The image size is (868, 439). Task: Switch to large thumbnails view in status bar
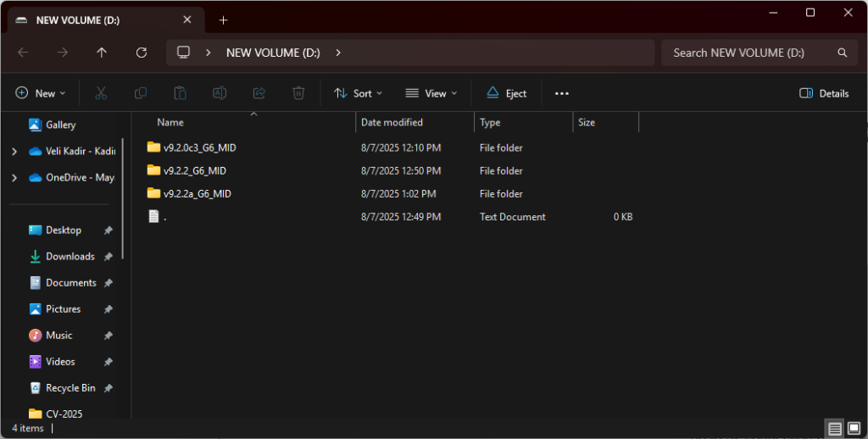click(854, 428)
